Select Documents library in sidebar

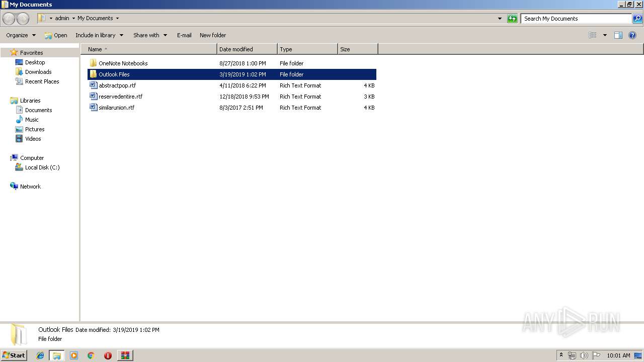(x=38, y=110)
